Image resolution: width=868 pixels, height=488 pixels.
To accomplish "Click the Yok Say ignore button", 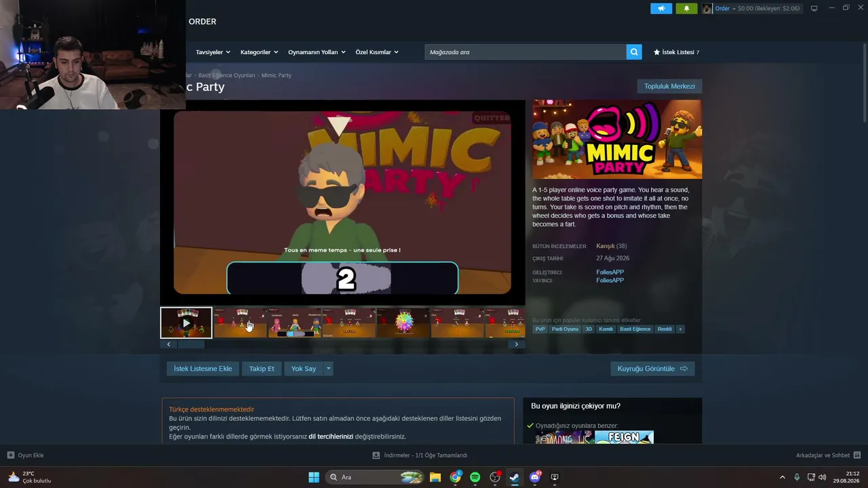I will pyautogui.click(x=304, y=369).
